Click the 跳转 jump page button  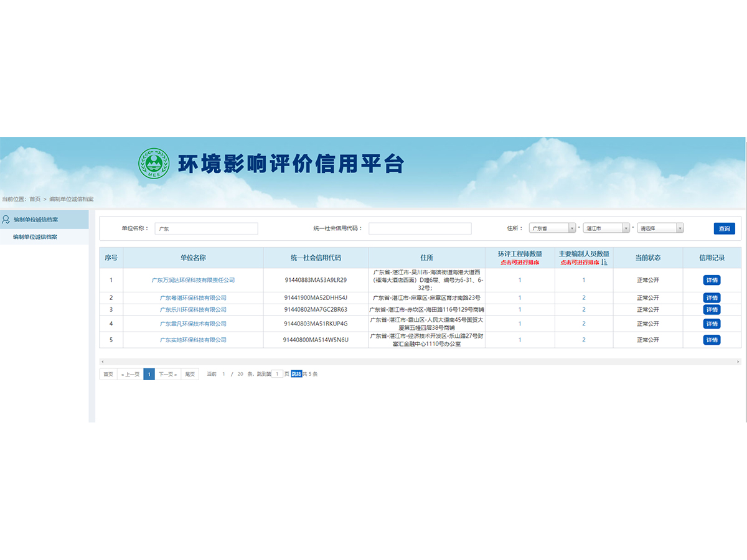tap(296, 374)
